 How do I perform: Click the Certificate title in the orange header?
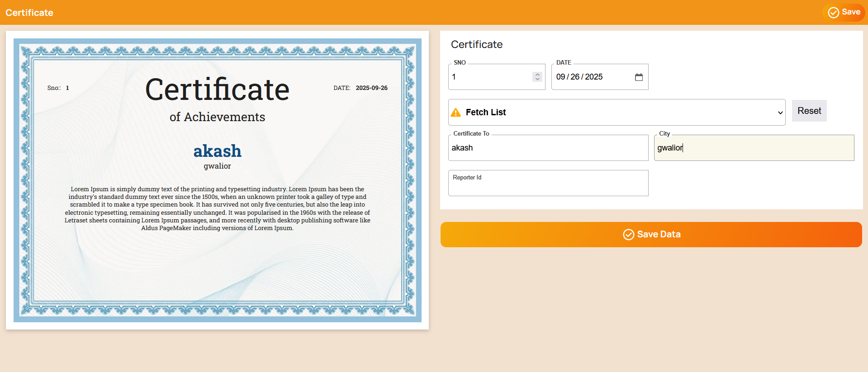pos(29,13)
